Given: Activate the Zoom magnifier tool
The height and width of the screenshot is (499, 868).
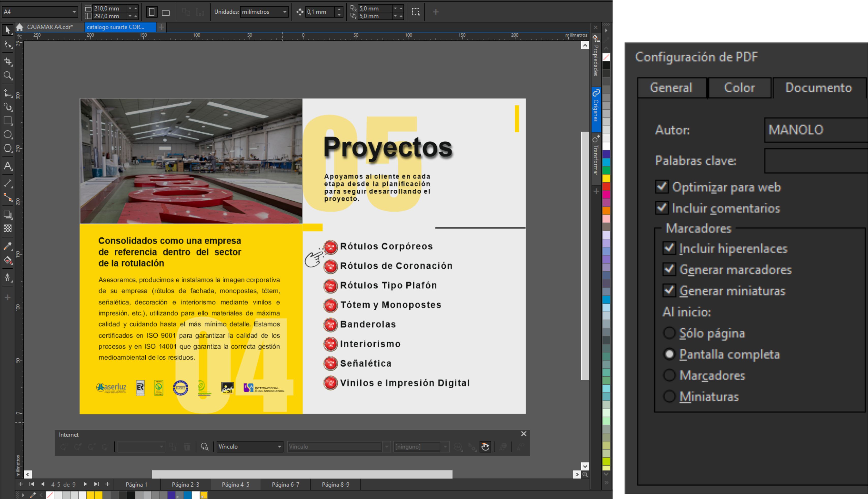Looking at the screenshot, I should coord(8,75).
